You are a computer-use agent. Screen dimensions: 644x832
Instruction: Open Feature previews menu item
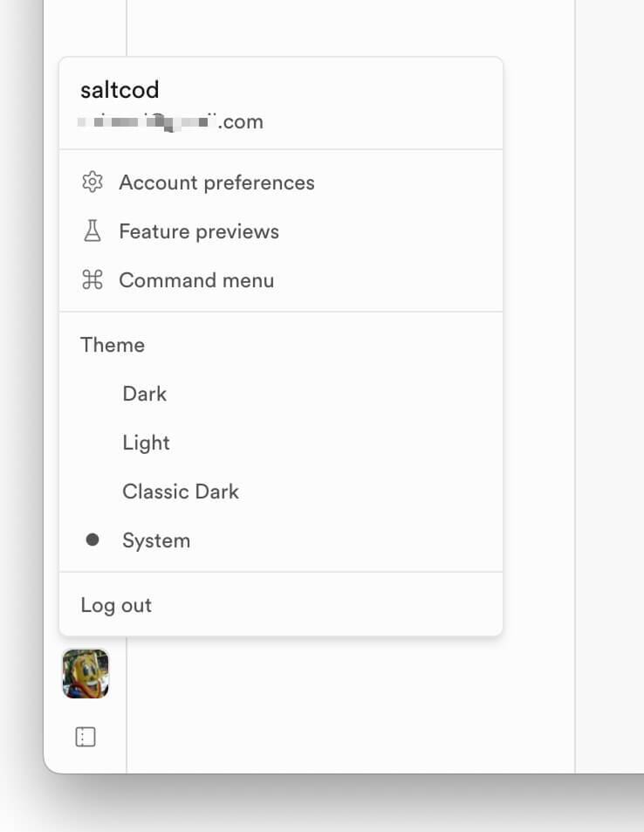[x=281, y=230]
